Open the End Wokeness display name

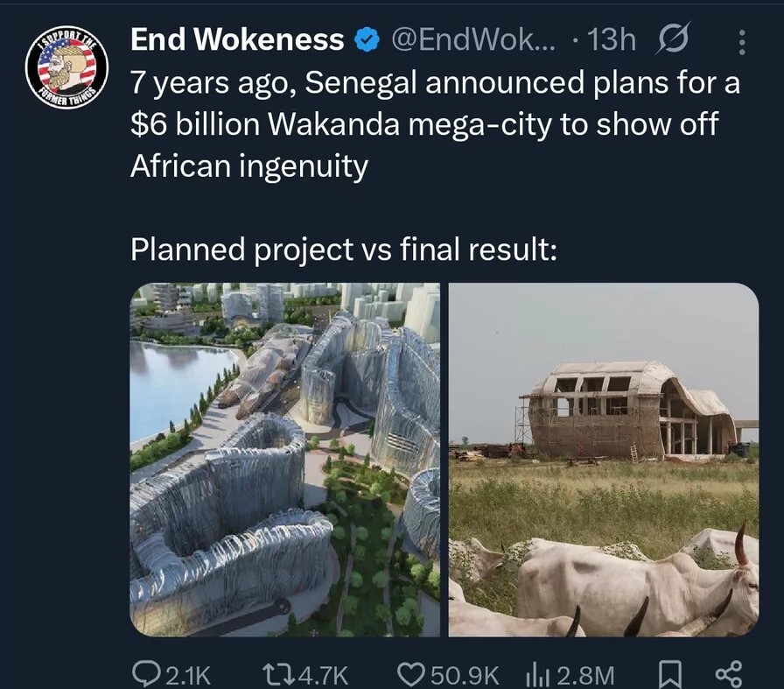click(x=237, y=39)
